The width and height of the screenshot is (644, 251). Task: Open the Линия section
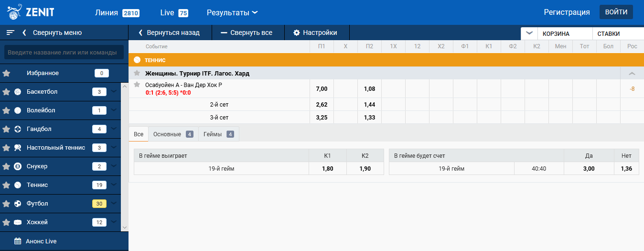[x=117, y=12]
